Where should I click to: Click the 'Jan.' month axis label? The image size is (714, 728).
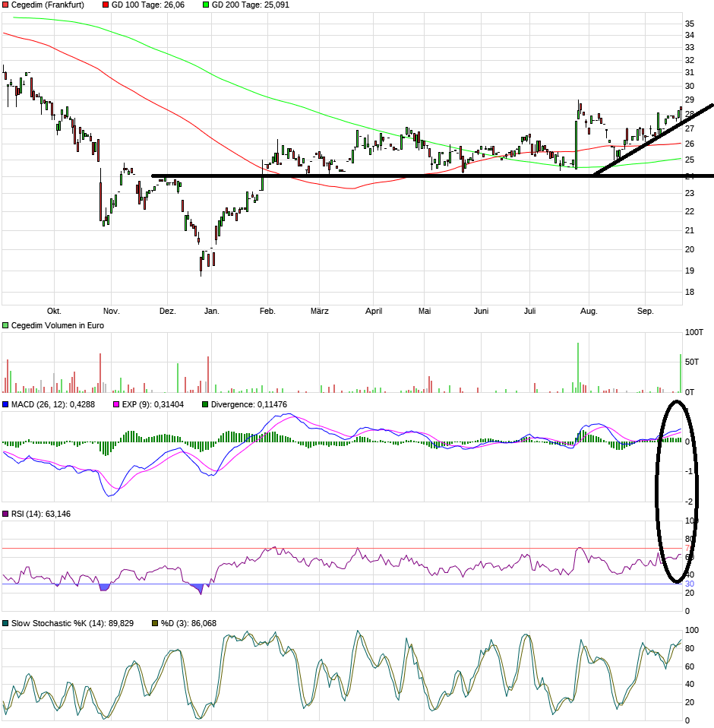click(x=212, y=311)
